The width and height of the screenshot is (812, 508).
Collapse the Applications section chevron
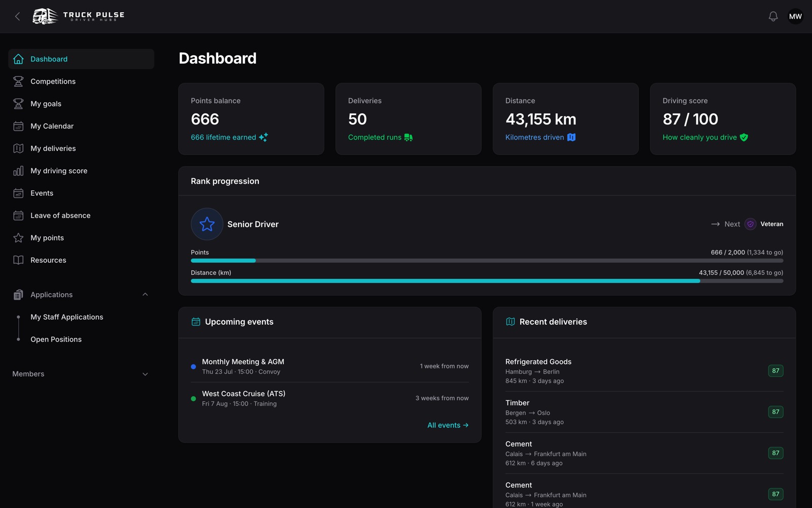(x=145, y=295)
